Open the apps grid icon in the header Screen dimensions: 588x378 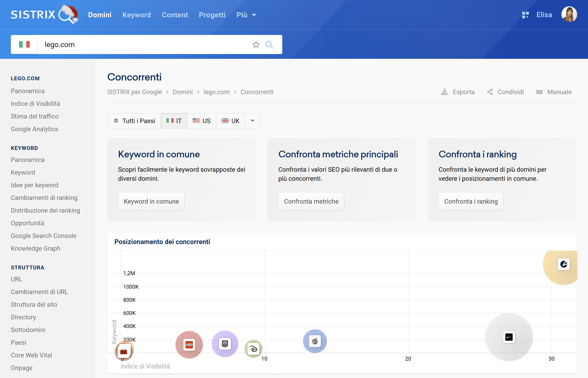pyautogui.click(x=526, y=15)
